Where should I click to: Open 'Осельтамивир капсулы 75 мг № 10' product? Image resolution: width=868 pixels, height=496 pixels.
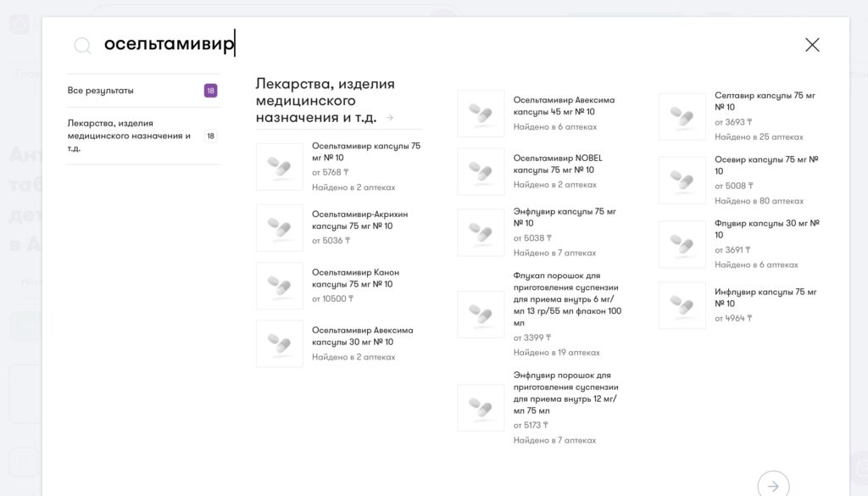pos(366,152)
